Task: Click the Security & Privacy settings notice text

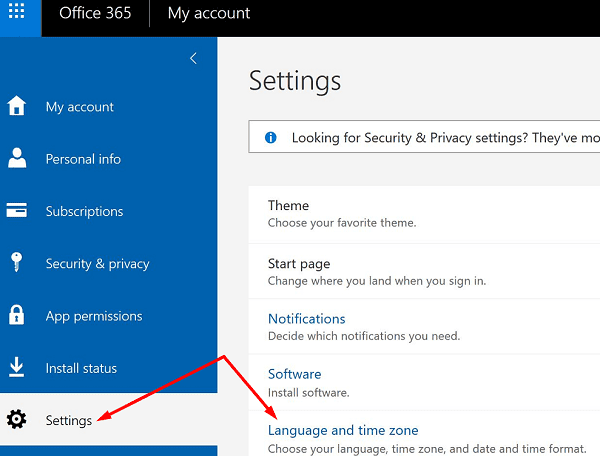Action: (x=445, y=137)
